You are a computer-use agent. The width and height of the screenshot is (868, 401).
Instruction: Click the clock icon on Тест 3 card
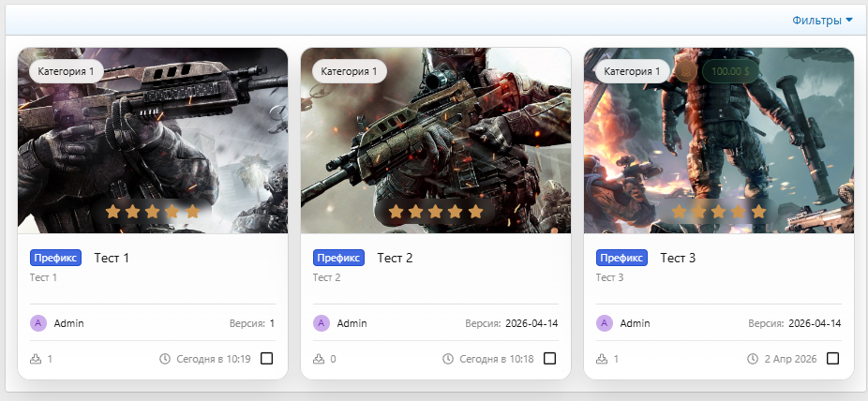click(x=753, y=359)
